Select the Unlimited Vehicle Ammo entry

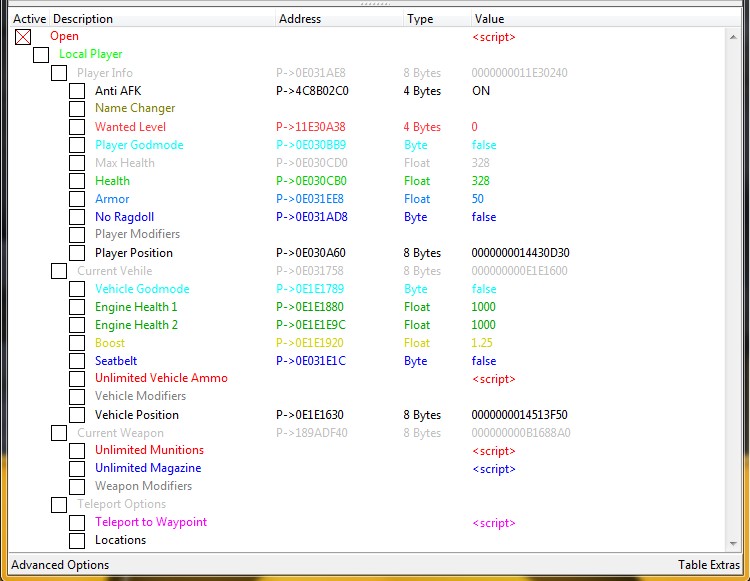[161, 378]
